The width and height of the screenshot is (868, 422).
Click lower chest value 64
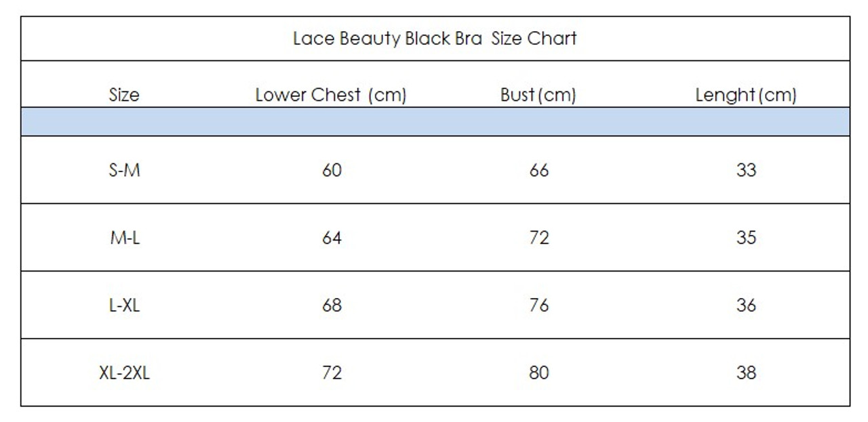click(332, 238)
